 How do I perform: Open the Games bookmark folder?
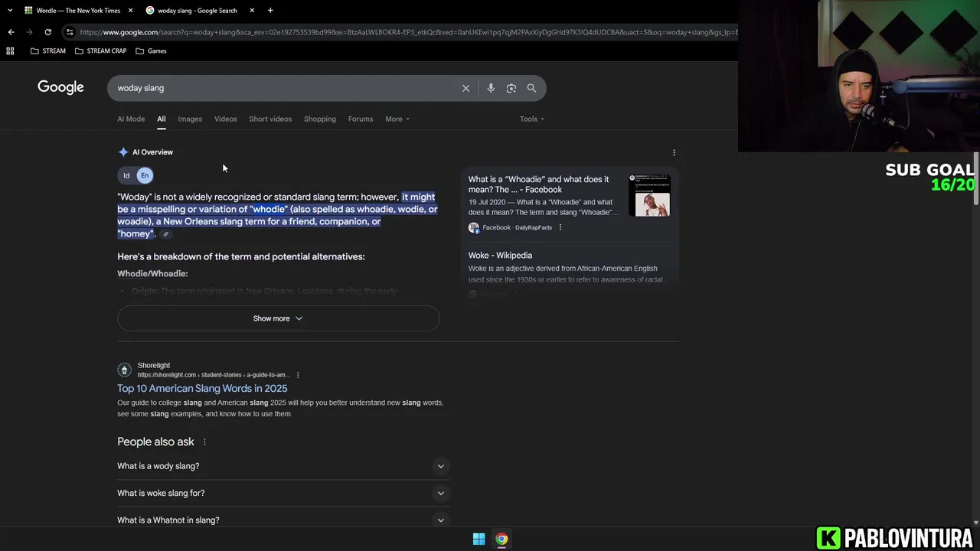[x=151, y=51]
